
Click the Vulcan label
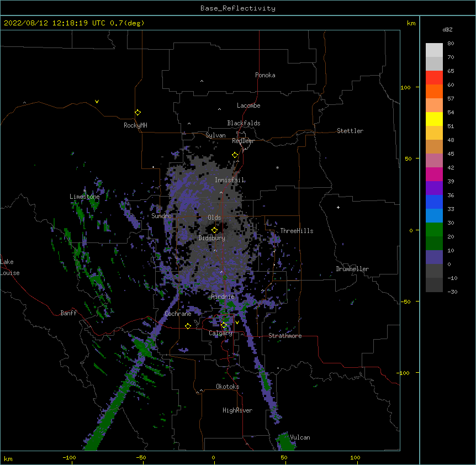[x=300, y=437]
